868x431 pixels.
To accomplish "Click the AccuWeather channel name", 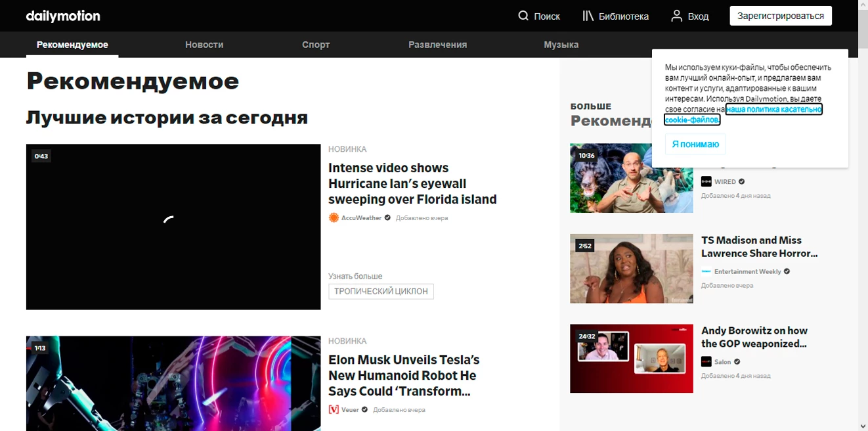I will click(361, 217).
